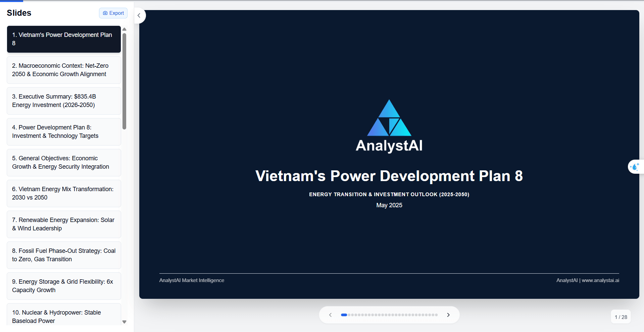Open the Export dialog
644x332 pixels.
coord(113,13)
